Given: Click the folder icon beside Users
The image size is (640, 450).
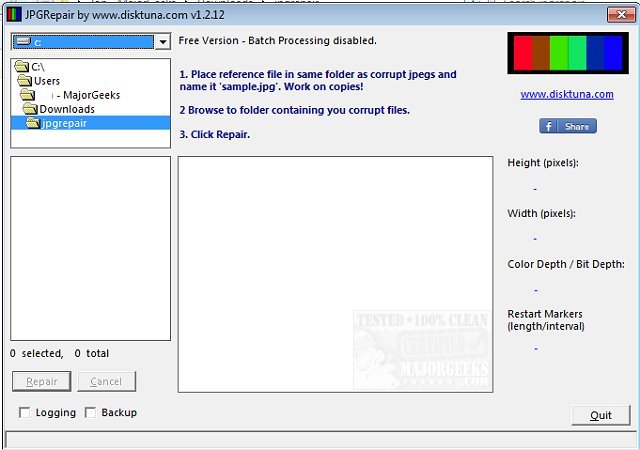Looking at the screenshot, I should click(x=24, y=80).
